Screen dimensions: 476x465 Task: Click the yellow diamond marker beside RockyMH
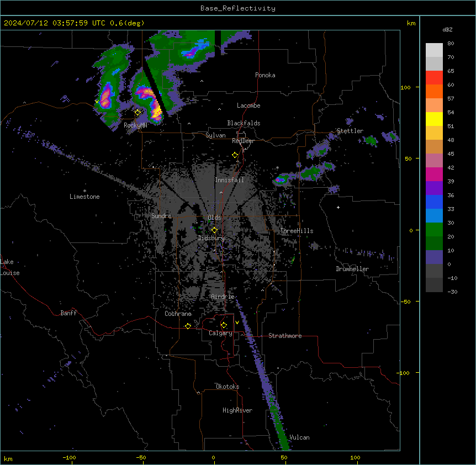(138, 113)
